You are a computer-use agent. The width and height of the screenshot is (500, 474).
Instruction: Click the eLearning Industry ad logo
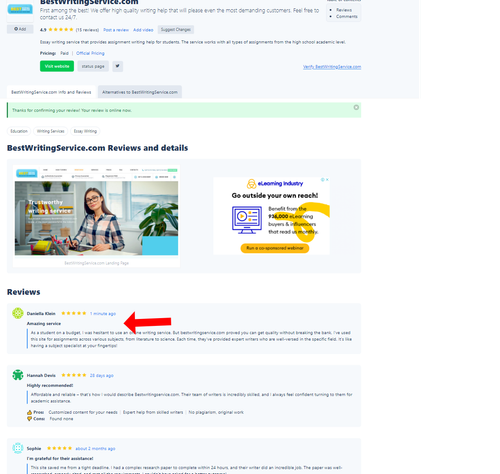pos(275,183)
